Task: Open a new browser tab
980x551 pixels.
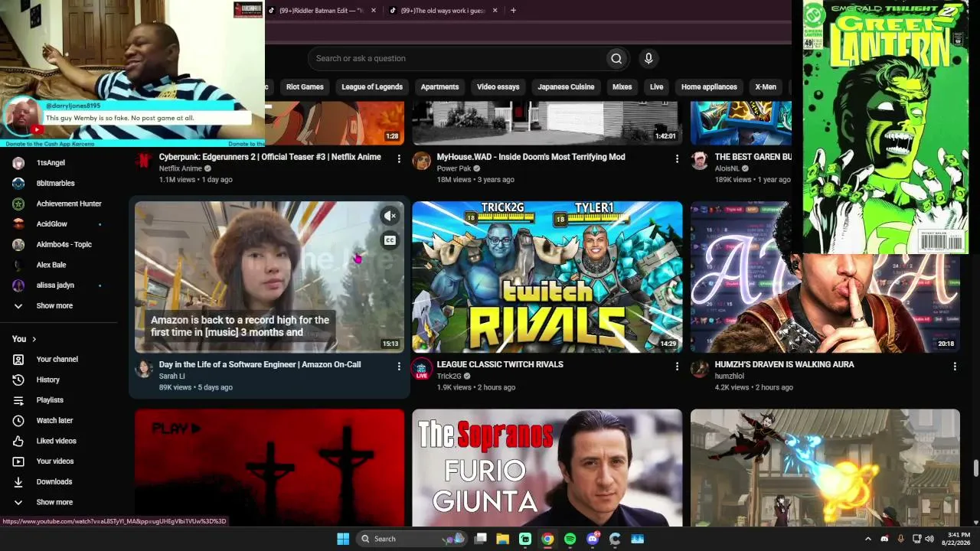Action: [x=513, y=11]
